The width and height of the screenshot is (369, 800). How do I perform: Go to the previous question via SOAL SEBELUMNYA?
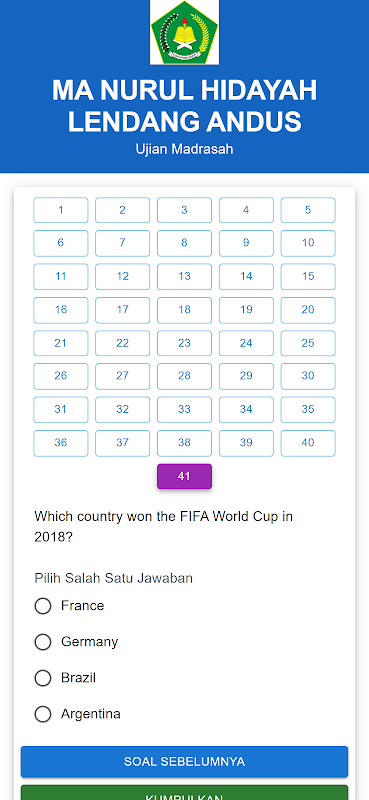(x=184, y=762)
